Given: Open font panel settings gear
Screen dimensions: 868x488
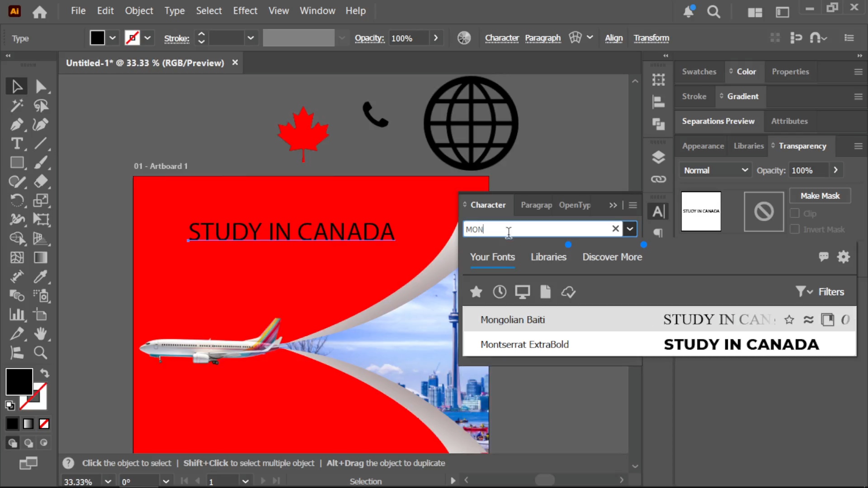Looking at the screenshot, I should 844,257.
